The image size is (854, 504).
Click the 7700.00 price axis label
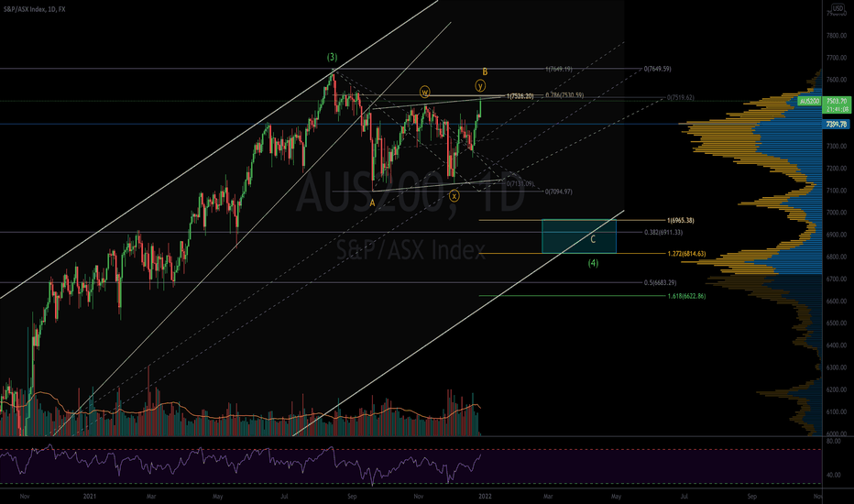click(x=836, y=58)
